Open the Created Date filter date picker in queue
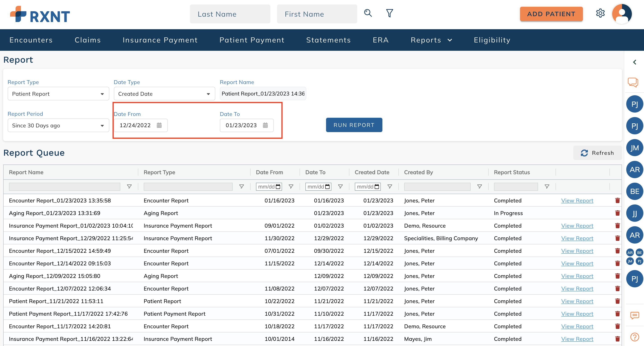 (x=377, y=187)
